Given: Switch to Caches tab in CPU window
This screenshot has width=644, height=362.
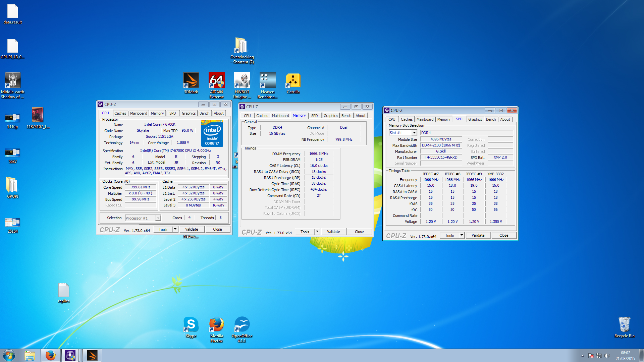Looking at the screenshot, I should coord(120,113).
